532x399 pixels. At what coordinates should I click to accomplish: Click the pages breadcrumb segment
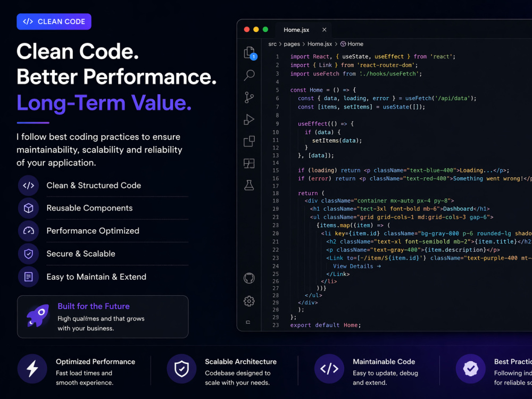292,44
